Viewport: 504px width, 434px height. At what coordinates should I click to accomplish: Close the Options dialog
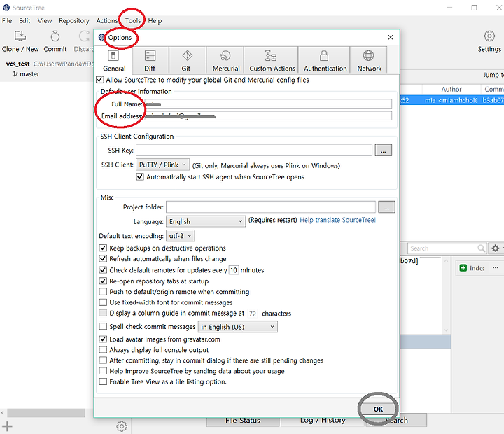tap(391, 37)
